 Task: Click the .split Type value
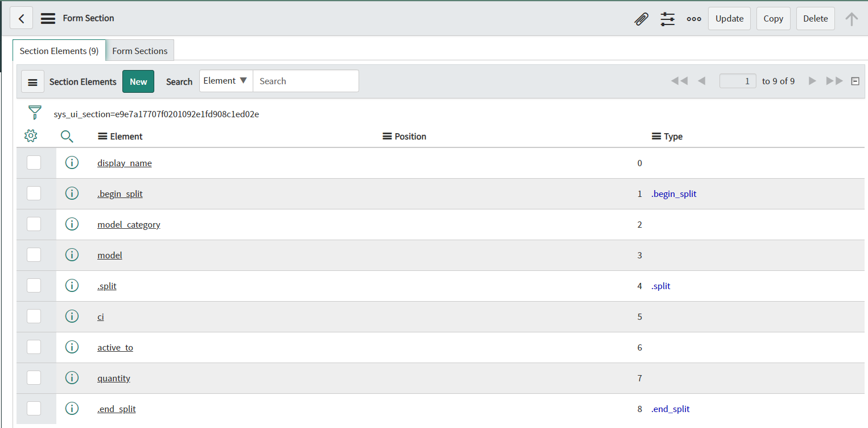pos(661,286)
